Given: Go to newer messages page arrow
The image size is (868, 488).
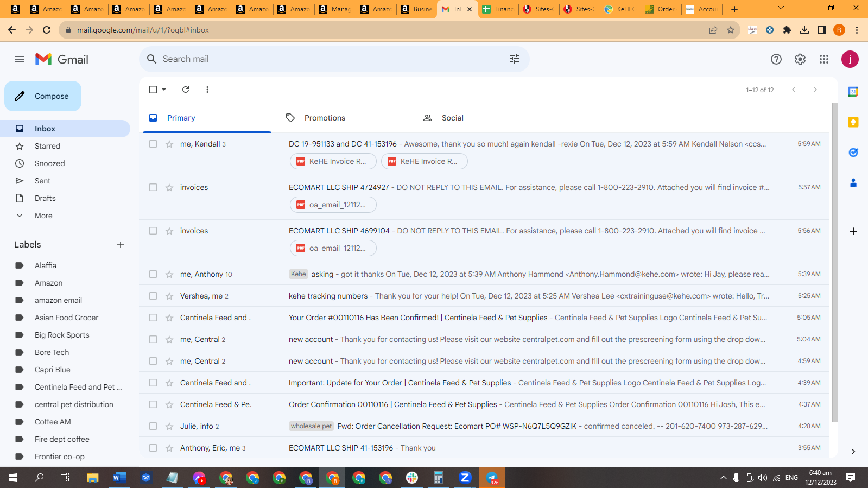Looking at the screenshot, I should point(794,90).
